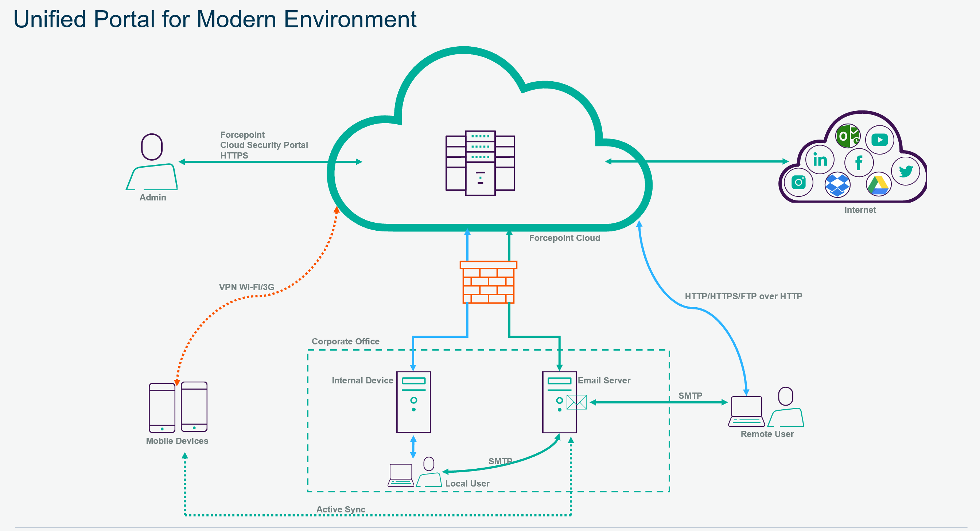Click the Admin user icon
This screenshot has height=531, width=980.
click(x=152, y=162)
